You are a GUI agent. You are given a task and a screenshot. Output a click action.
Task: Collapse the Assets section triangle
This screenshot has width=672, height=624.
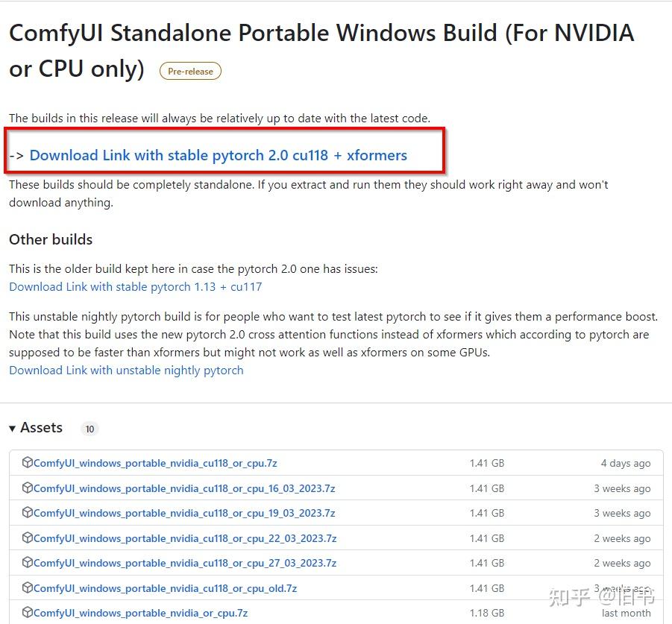click(x=13, y=429)
